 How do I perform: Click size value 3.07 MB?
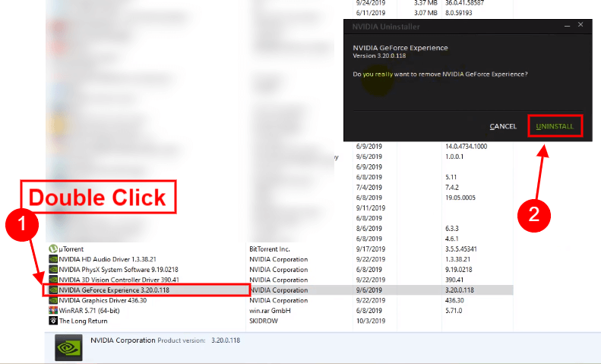coord(425,13)
